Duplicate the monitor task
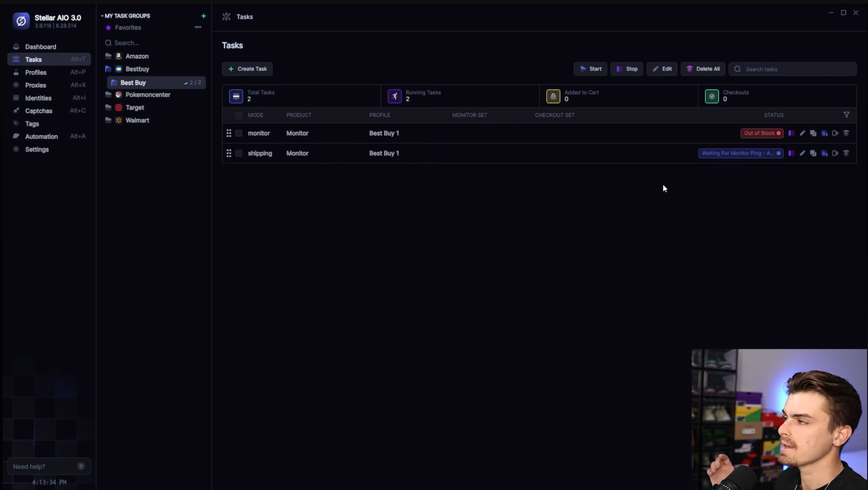868x490 pixels. (x=813, y=133)
